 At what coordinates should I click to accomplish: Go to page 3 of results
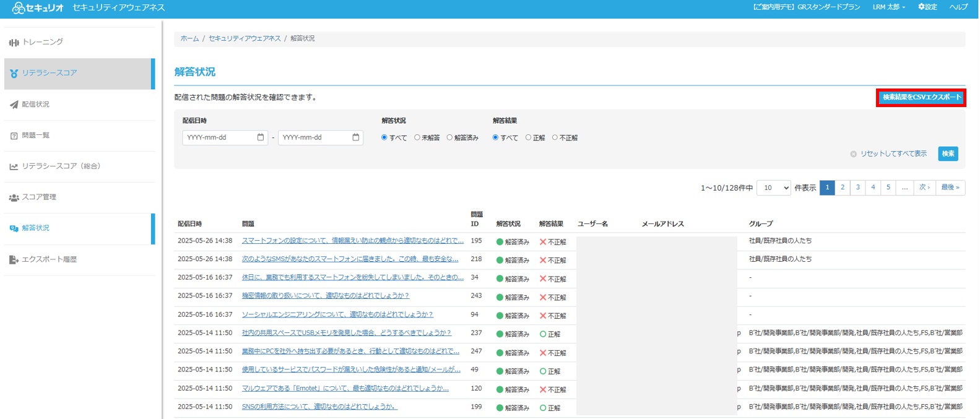pyautogui.click(x=857, y=188)
